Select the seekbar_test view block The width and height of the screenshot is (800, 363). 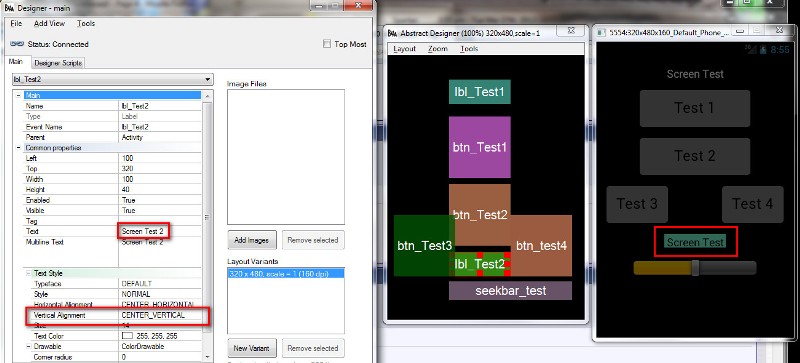[x=510, y=291]
